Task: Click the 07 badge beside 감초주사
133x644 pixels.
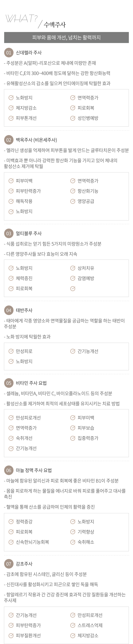Action: [x=9, y=564]
